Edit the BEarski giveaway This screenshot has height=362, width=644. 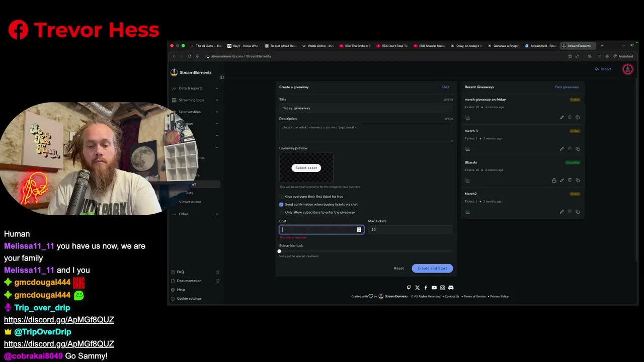562,180
